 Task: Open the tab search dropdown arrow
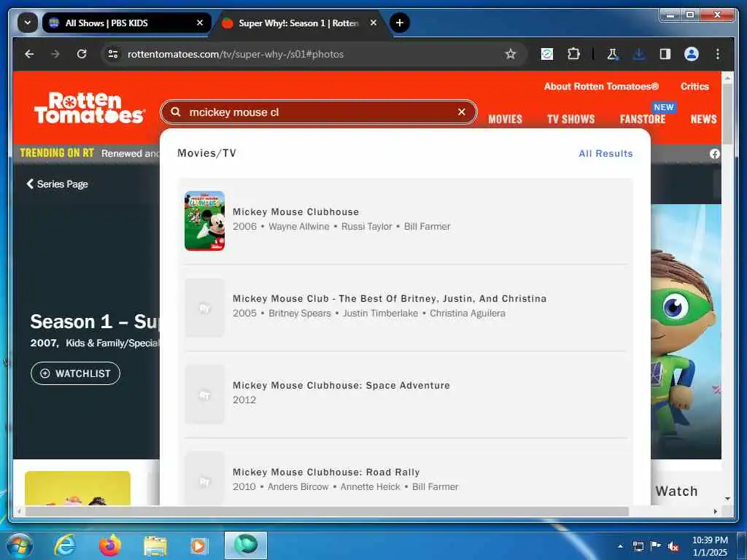(x=28, y=23)
